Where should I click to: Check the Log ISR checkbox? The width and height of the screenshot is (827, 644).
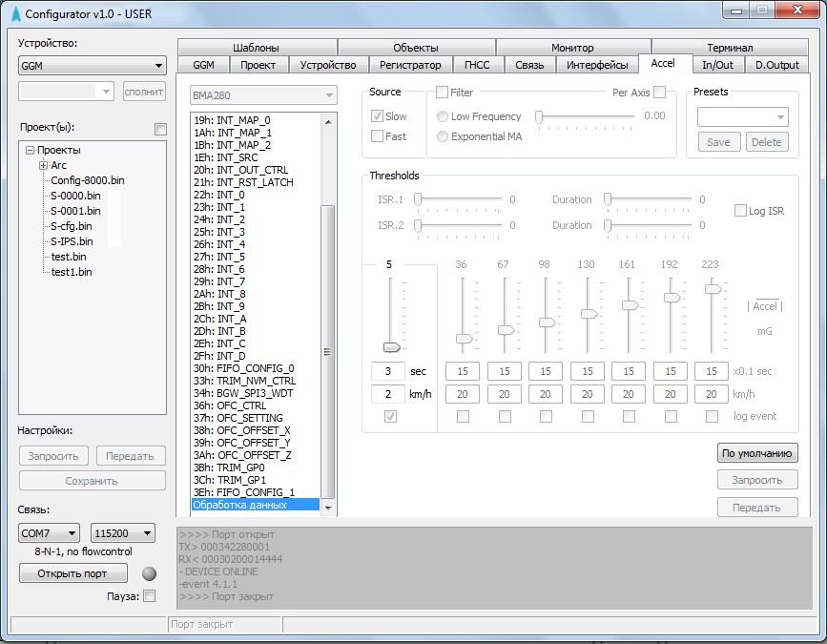point(740,211)
